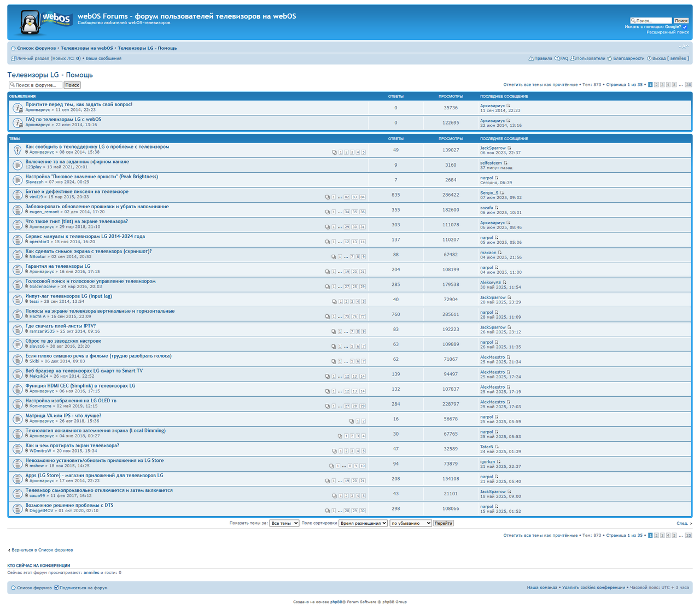The width and height of the screenshot is (700, 610).
Task: Click announcement icon of 'FAQ по телевизорам LG'
Action: coord(17,122)
